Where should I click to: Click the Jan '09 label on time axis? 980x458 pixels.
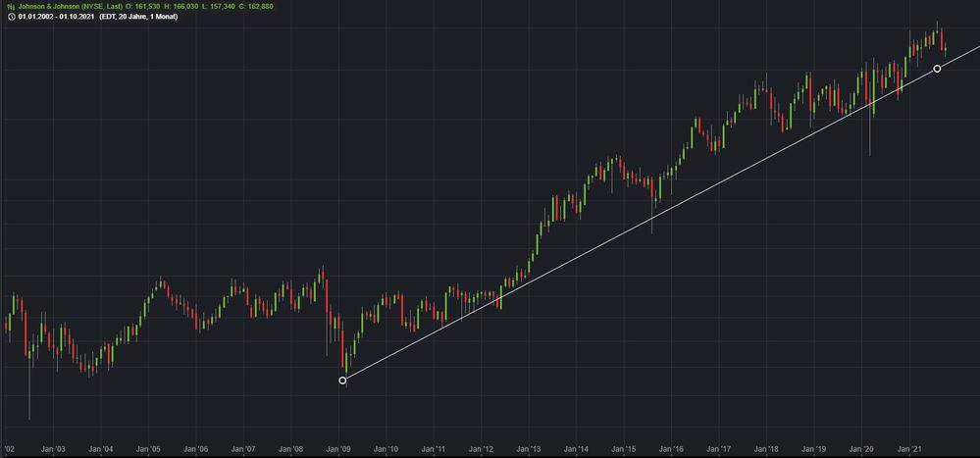pos(339,449)
